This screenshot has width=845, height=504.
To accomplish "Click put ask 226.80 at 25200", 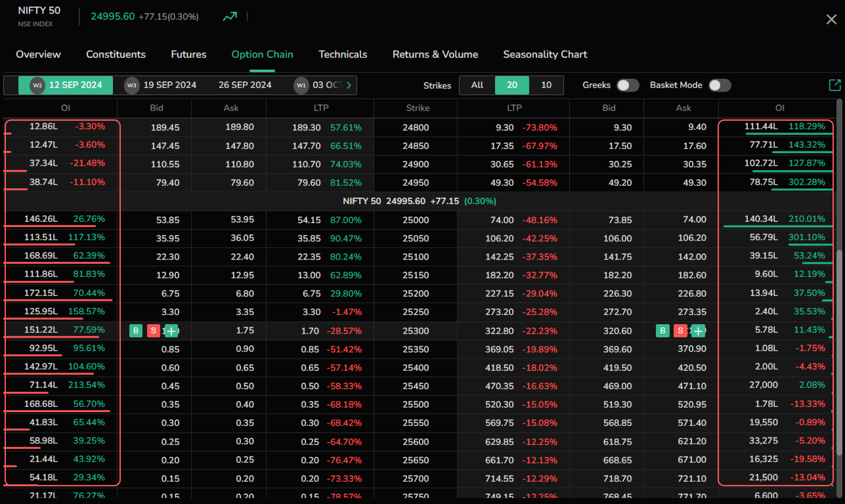I will pos(692,293).
